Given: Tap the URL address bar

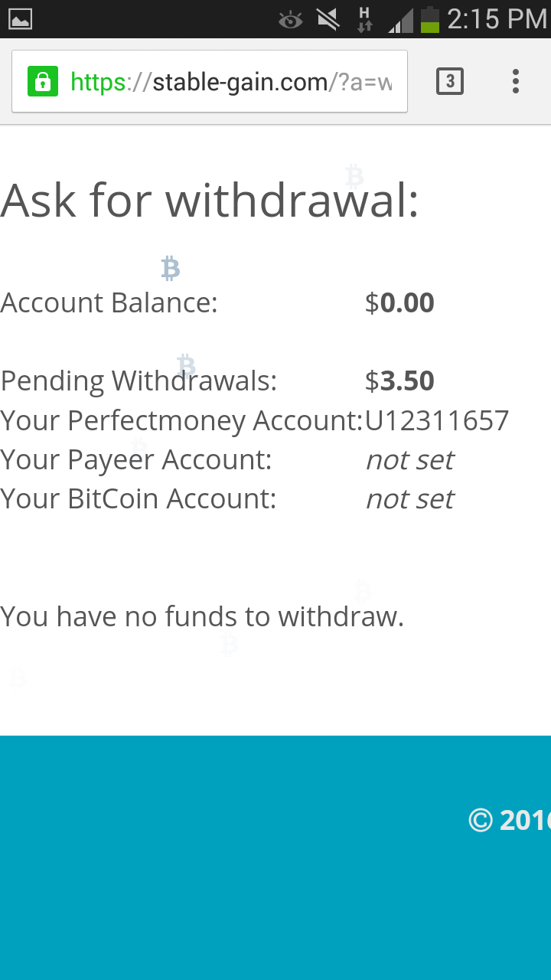Looking at the screenshot, I should 230,81.
